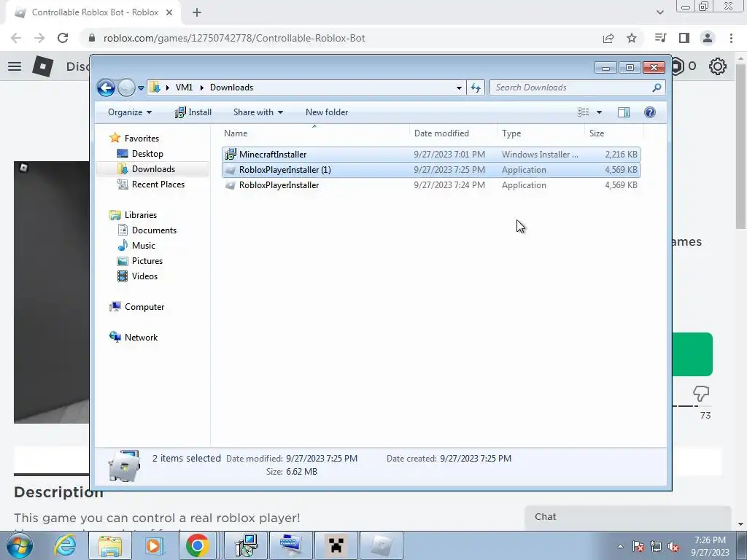747x560 pixels.
Task: Refresh the Downloads folder view
Action: (476, 87)
